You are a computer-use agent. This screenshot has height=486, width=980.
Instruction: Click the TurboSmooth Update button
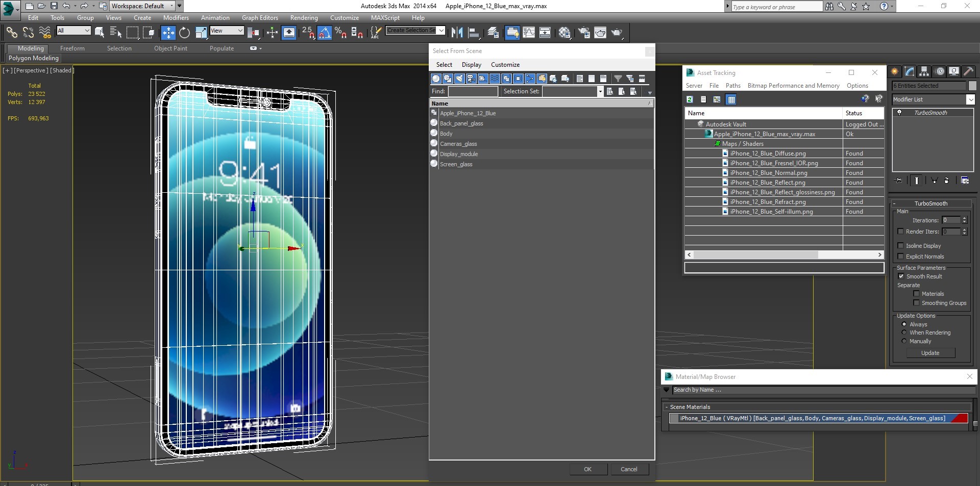point(930,353)
